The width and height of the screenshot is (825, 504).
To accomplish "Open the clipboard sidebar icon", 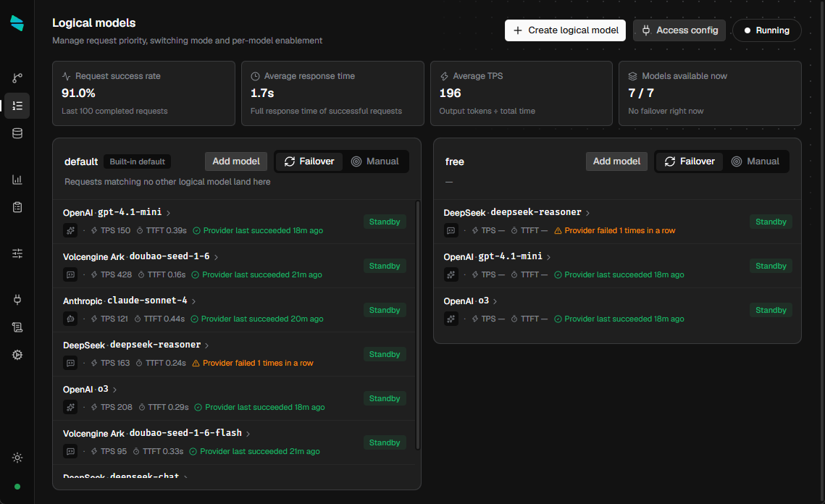I will pos(17,207).
